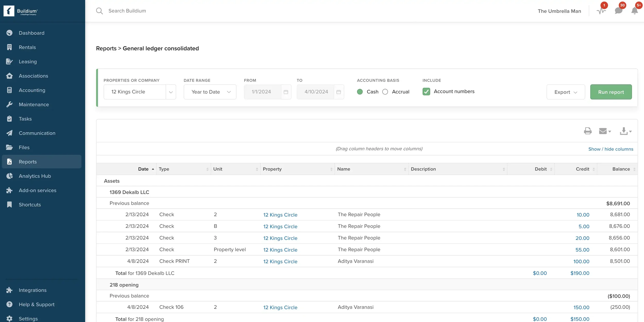Select the Accrual accounting basis

[385, 92]
